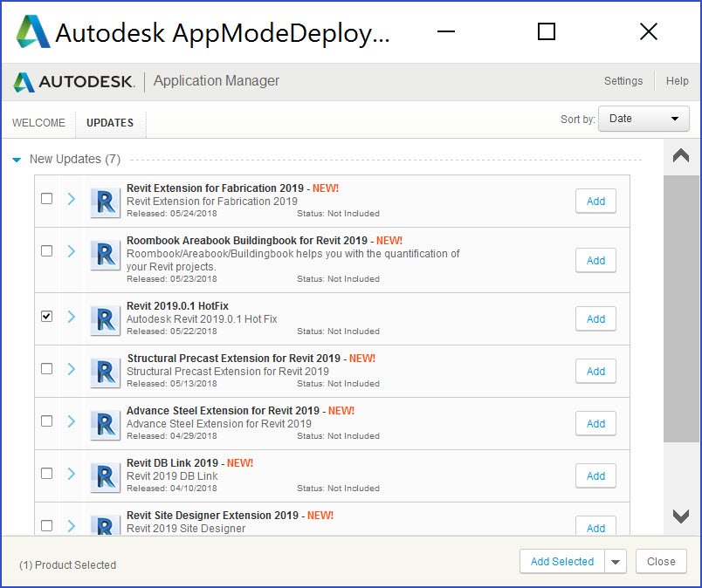Add Revit Extension for Fabrication 2019
This screenshot has width=702, height=588.
[595, 202]
